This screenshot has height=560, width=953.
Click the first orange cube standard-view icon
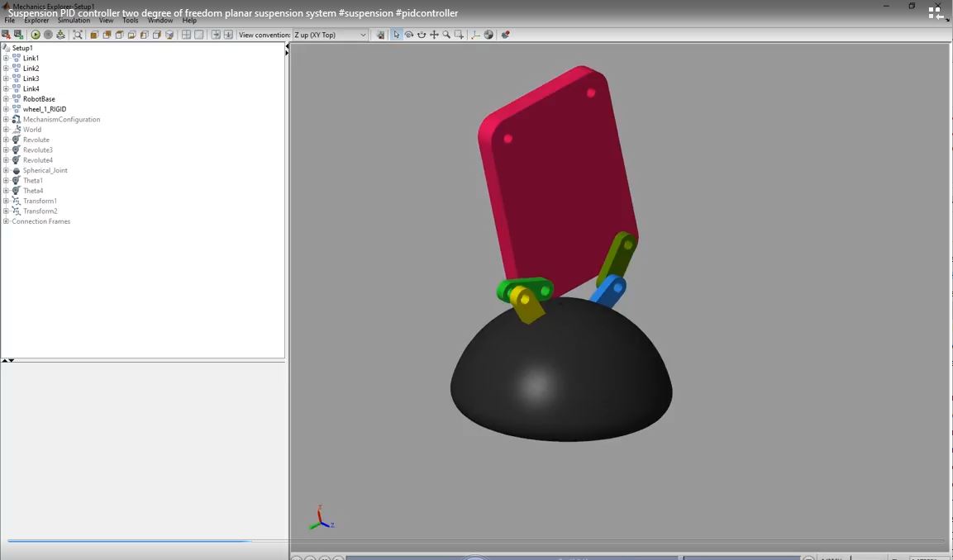[94, 35]
